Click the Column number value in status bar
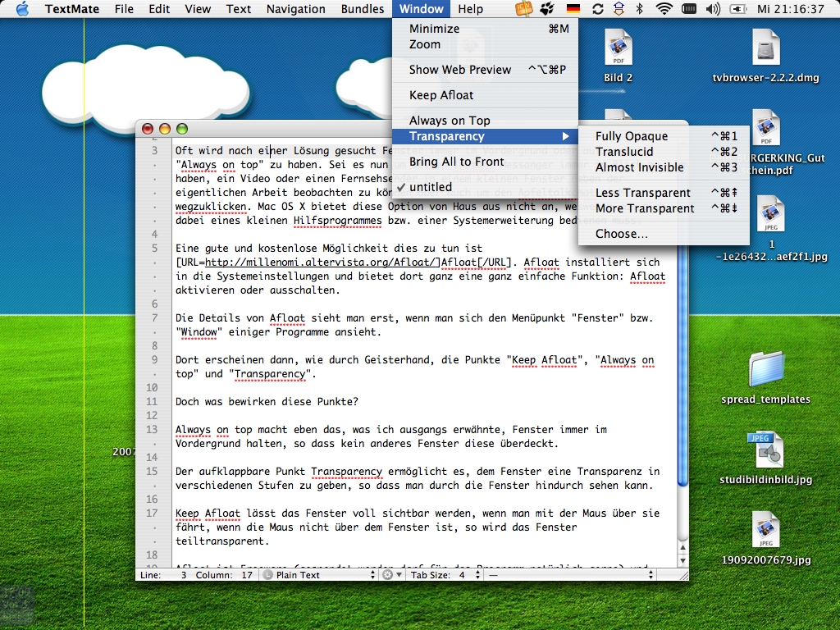This screenshot has height=630, width=840. (x=247, y=575)
